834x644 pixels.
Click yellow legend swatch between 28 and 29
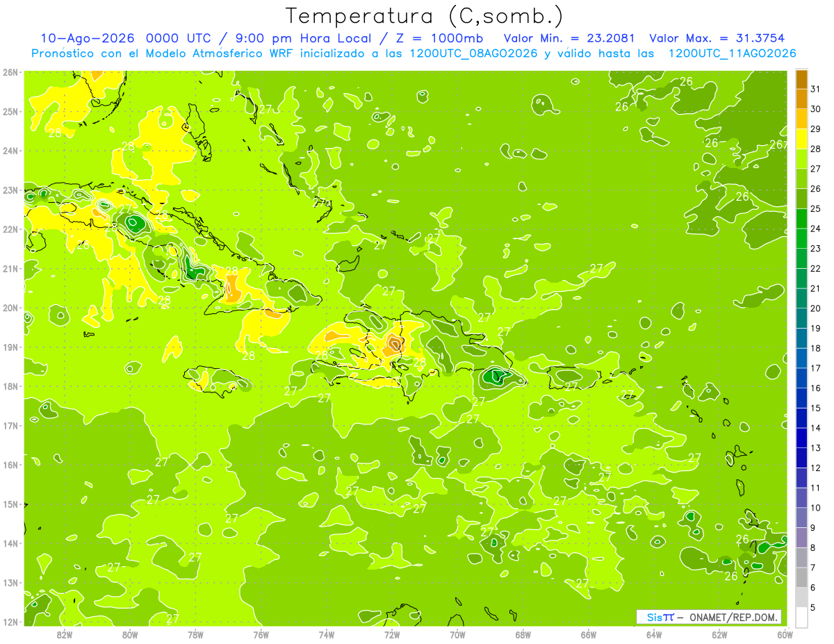[x=801, y=139]
